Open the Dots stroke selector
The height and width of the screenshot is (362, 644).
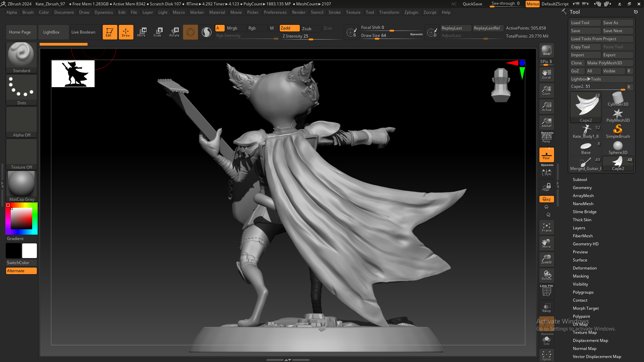(x=21, y=89)
